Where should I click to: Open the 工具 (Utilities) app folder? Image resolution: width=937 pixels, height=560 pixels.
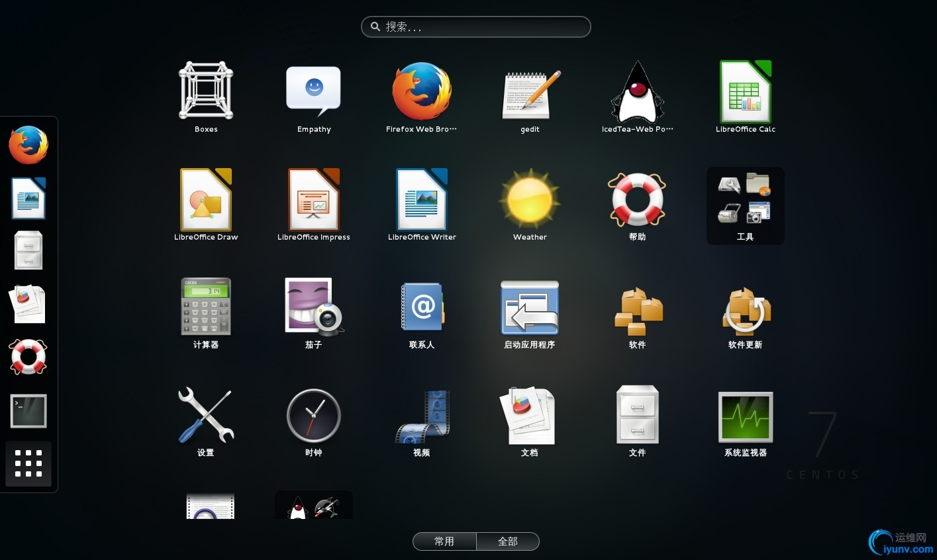(x=746, y=205)
